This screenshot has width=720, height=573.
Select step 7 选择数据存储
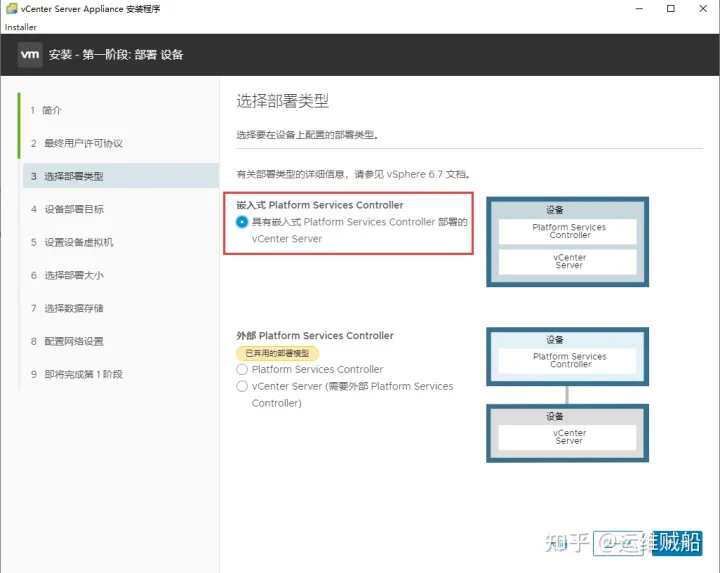[x=73, y=308]
